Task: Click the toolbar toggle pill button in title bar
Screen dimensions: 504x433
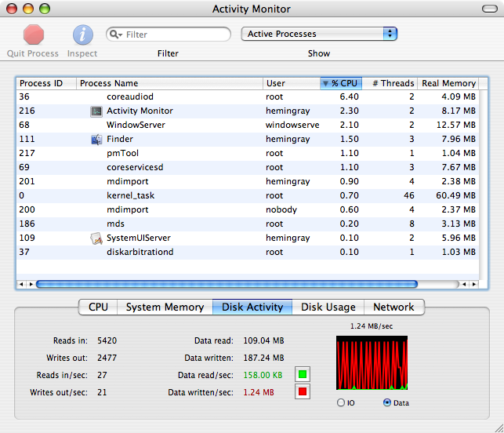Action: (490, 9)
